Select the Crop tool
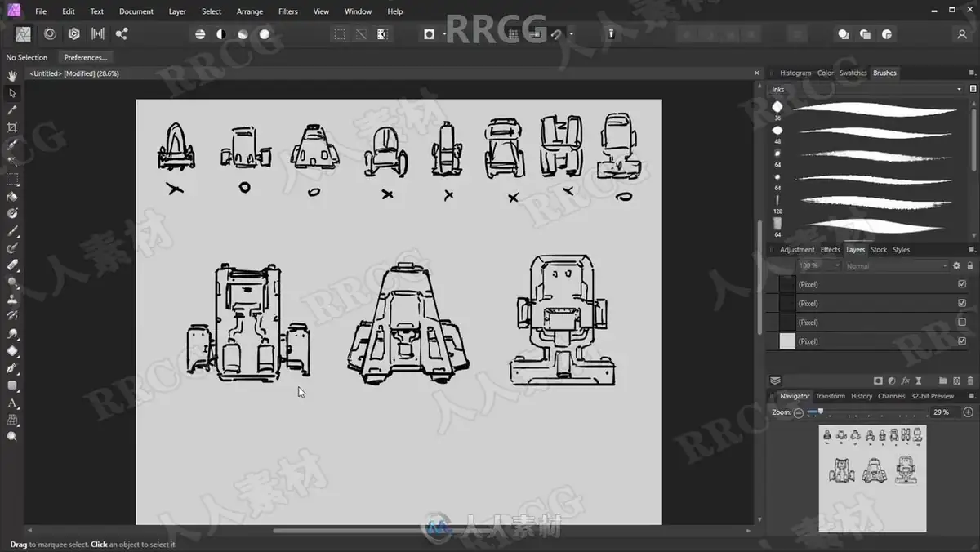Viewport: 980px width, 552px height. (12, 127)
